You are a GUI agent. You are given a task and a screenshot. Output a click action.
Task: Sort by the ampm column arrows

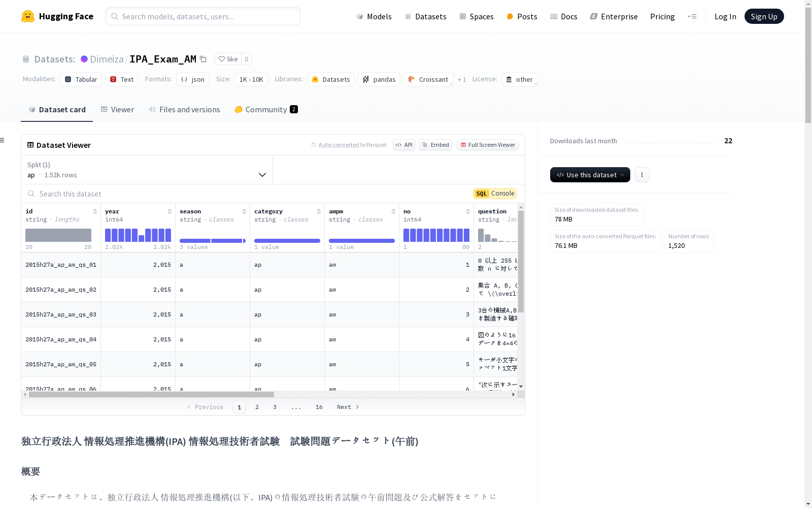point(393,211)
